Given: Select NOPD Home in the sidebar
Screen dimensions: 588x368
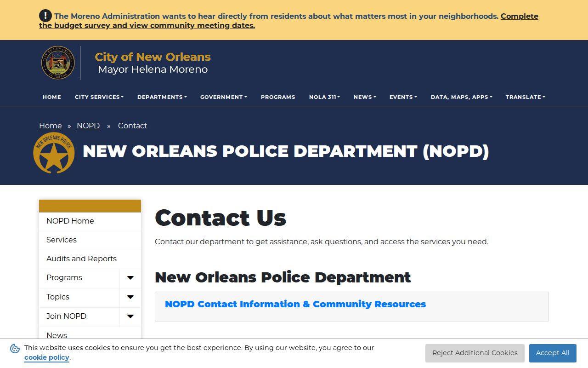Looking at the screenshot, I should 90,221.
